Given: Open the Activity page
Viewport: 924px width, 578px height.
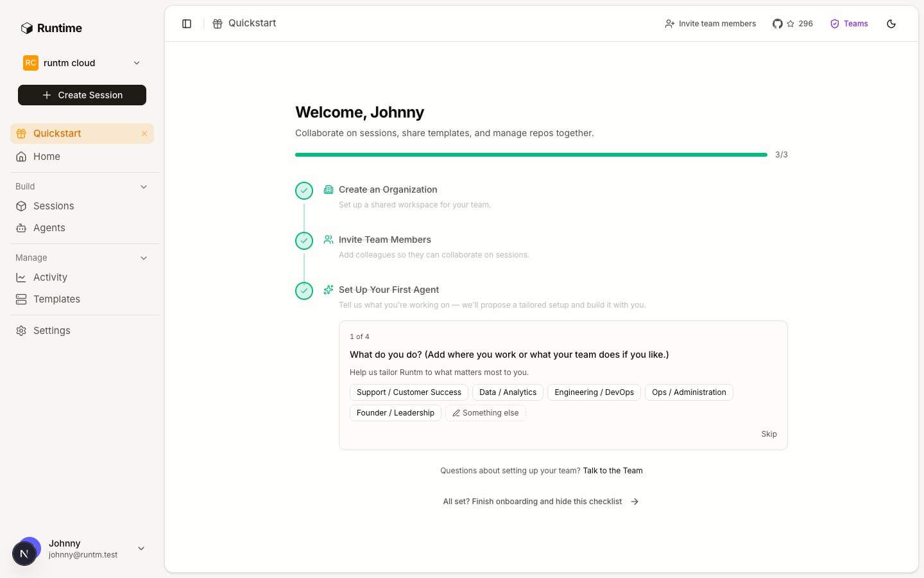Looking at the screenshot, I should click(82, 277).
